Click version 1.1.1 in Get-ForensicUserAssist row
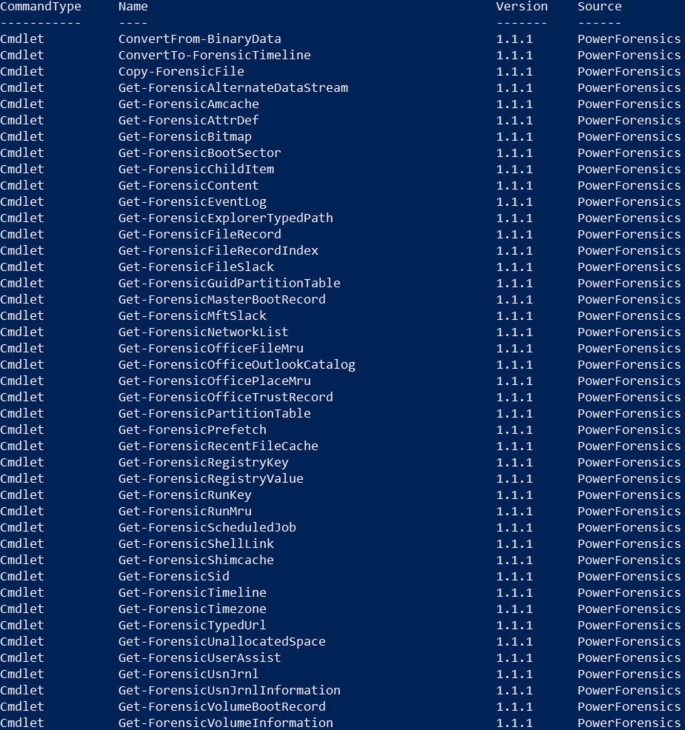Image resolution: width=685 pixels, height=730 pixels. (x=514, y=658)
